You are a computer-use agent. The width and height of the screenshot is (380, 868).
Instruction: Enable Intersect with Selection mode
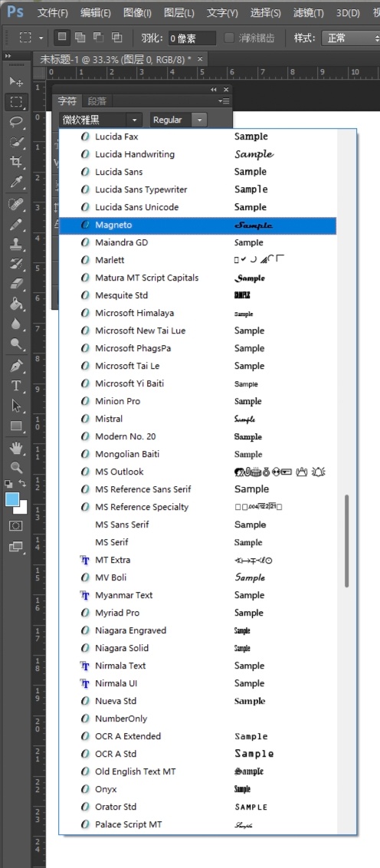point(116,37)
